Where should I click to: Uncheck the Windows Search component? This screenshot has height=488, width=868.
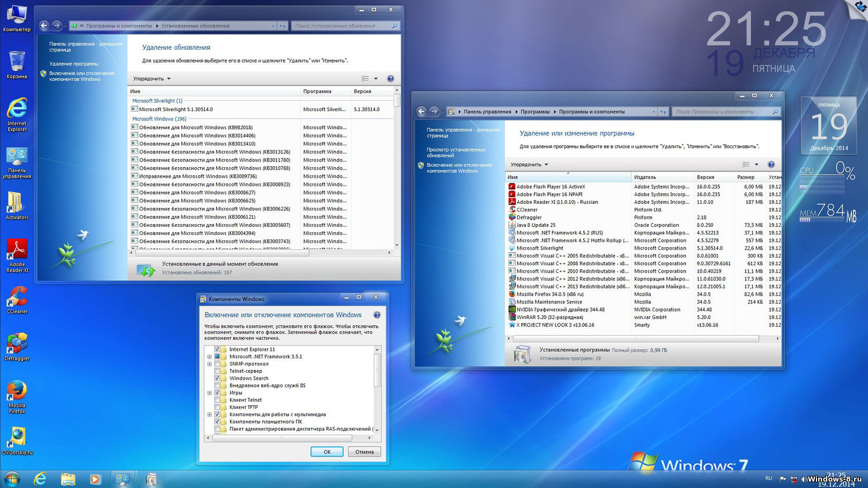[218, 378]
